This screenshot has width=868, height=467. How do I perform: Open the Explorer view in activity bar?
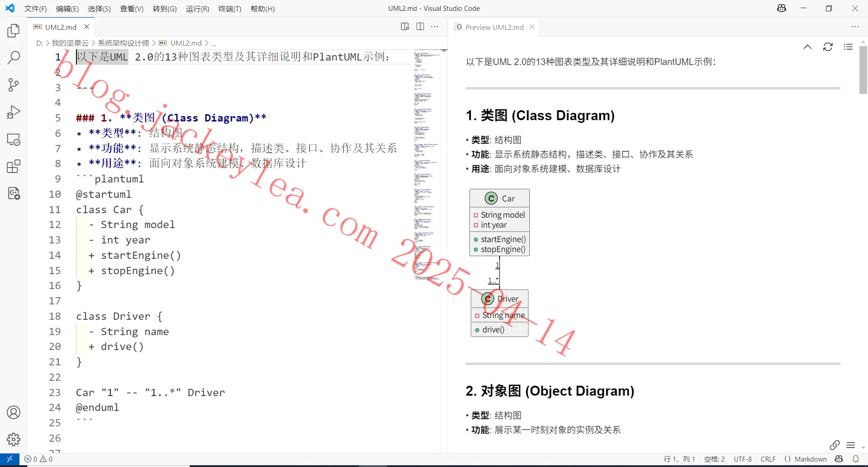[14, 31]
